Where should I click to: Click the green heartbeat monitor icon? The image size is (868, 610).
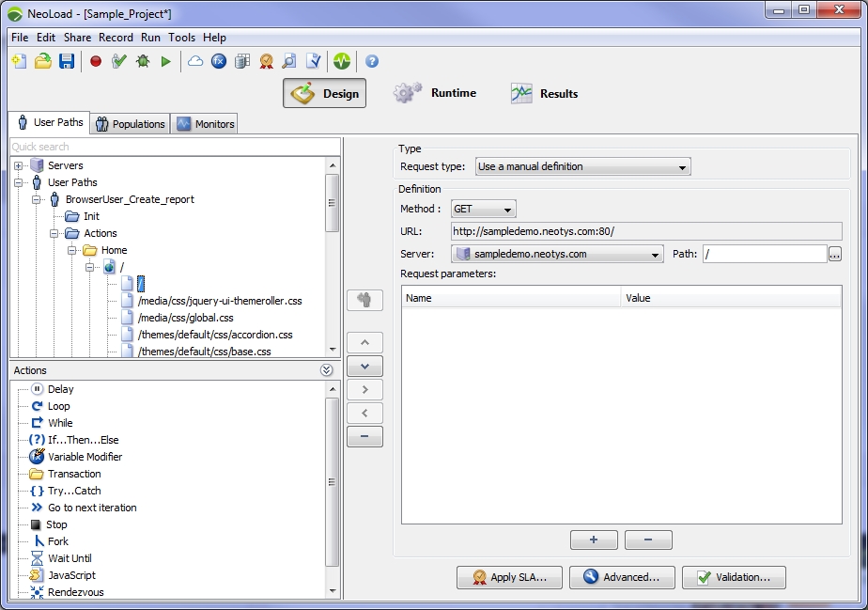click(x=341, y=61)
